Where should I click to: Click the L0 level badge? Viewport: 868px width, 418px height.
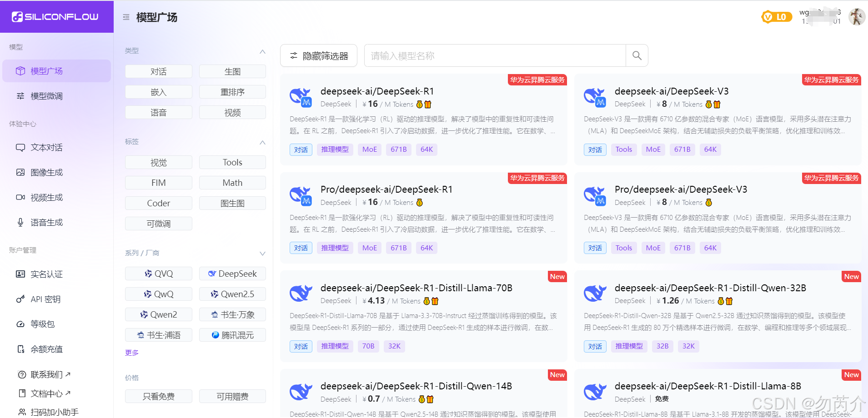(x=776, y=17)
